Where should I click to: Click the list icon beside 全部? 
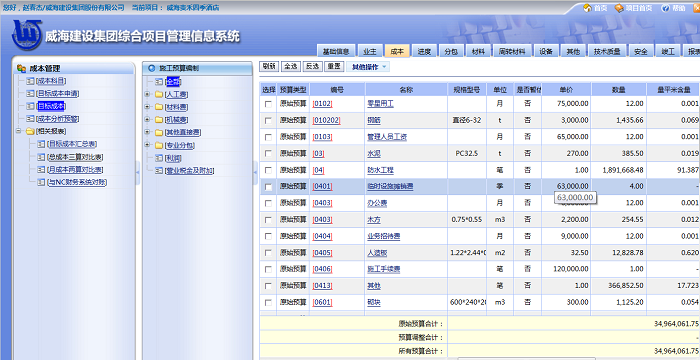coord(159,82)
